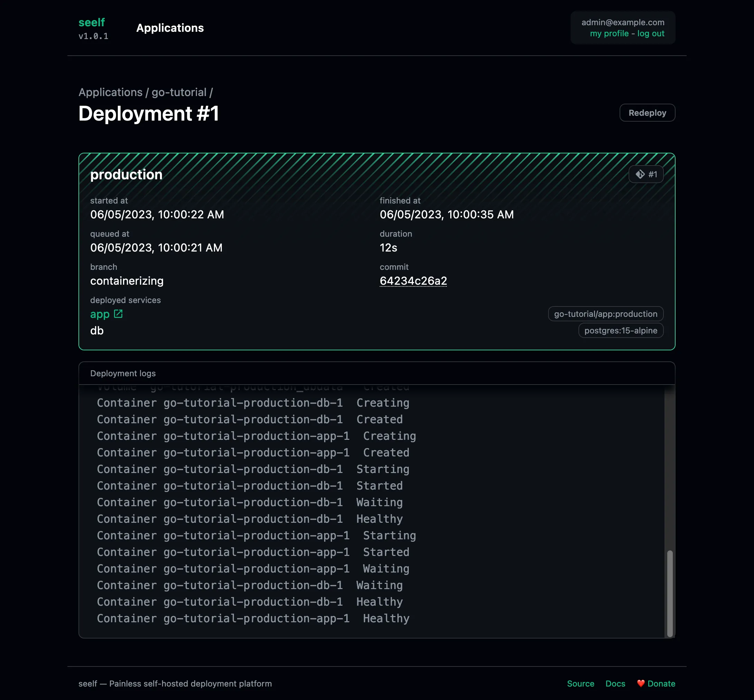Click the git icon in #1 badge

point(640,174)
